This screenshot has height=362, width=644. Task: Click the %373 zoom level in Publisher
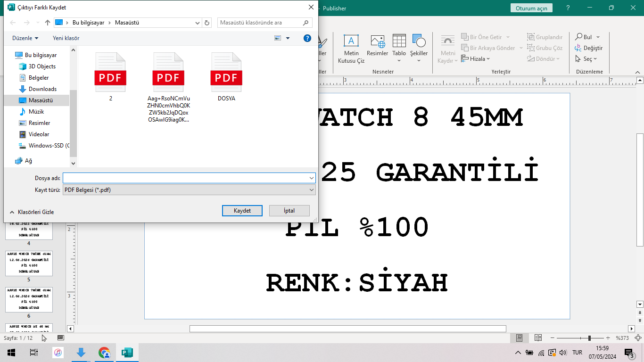[622, 338]
